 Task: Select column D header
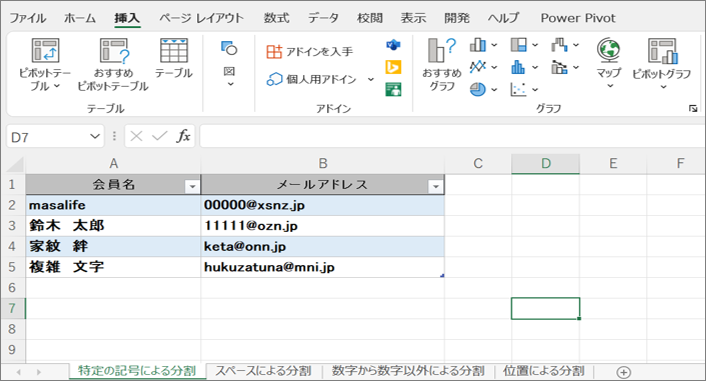point(545,163)
